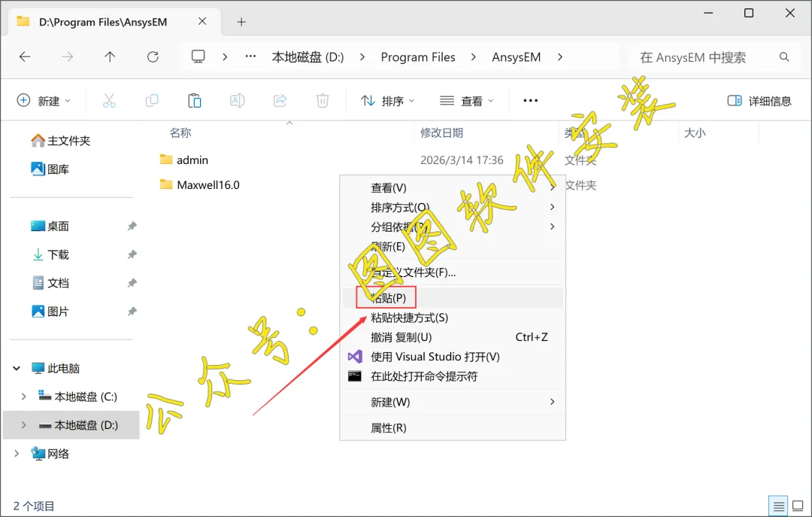This screenshot has height=517, width=812.
Task: Click the Rename toolbar icon
Action: click(237, 101)
